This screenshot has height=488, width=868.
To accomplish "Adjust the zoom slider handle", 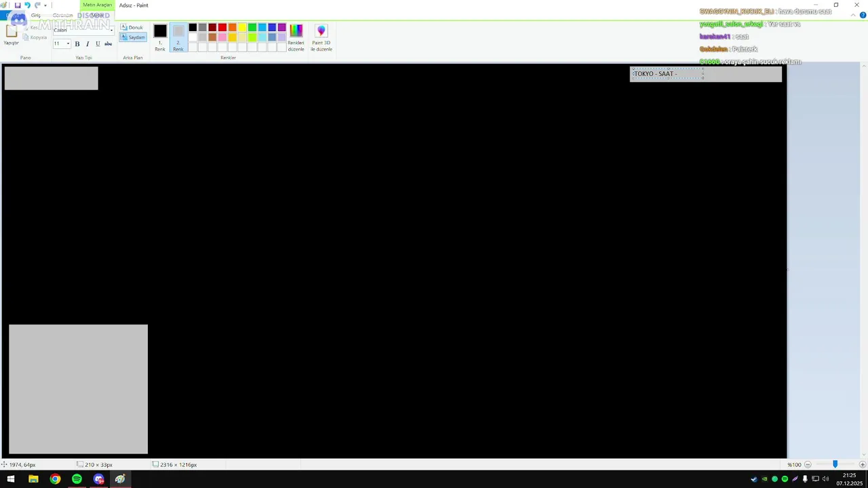I will pos(835,465).
